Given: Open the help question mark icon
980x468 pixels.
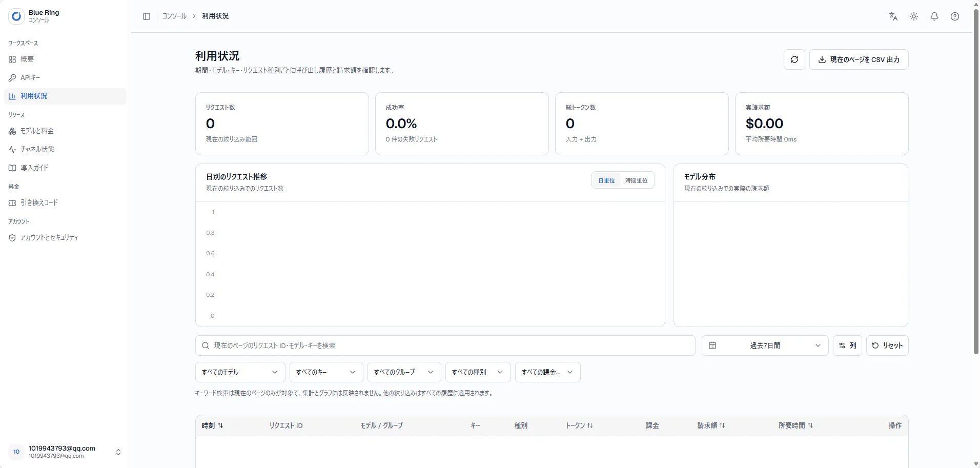Looking at the screenshot, I should tap(955, 16).
